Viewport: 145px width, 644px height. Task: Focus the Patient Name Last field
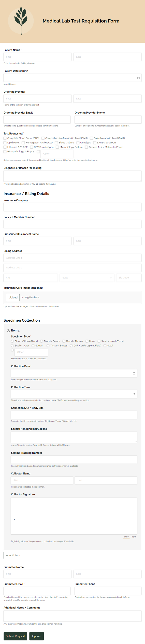tap(107, 57)
